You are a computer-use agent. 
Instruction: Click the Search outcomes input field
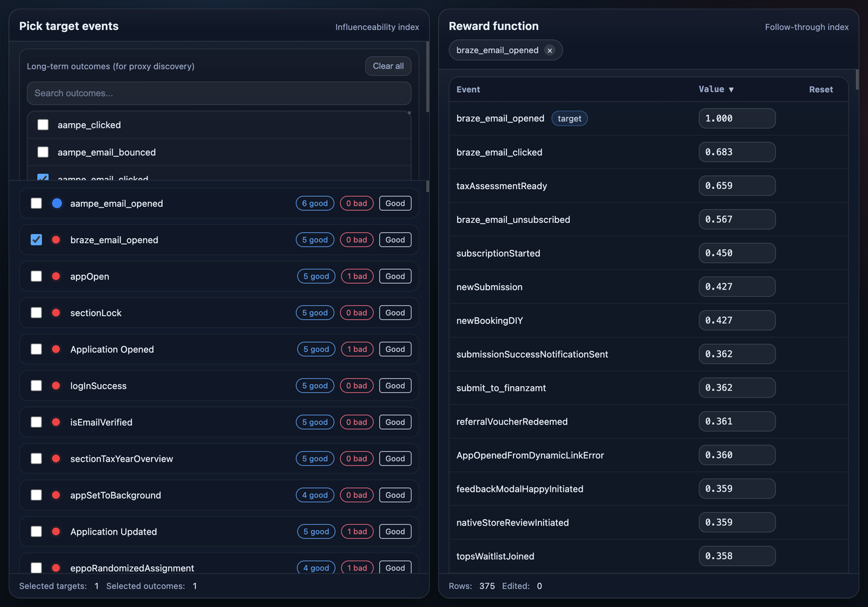219,93
